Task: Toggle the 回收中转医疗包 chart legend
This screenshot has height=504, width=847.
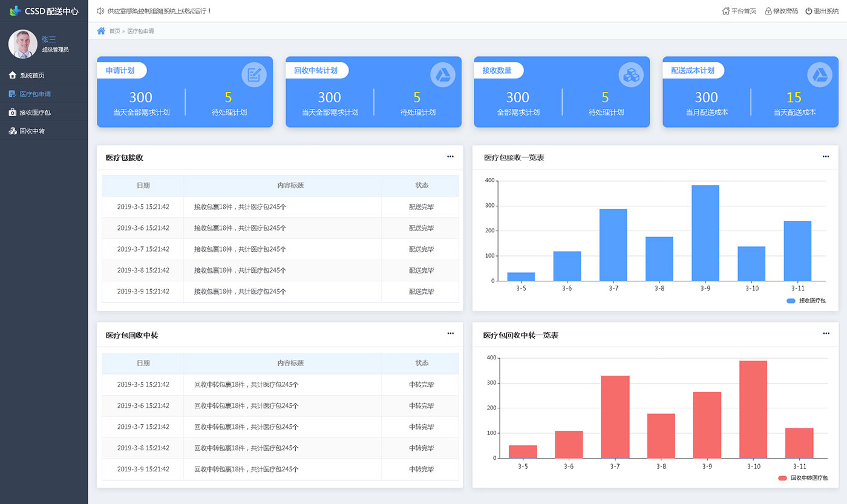Action: tap(802, 478)
